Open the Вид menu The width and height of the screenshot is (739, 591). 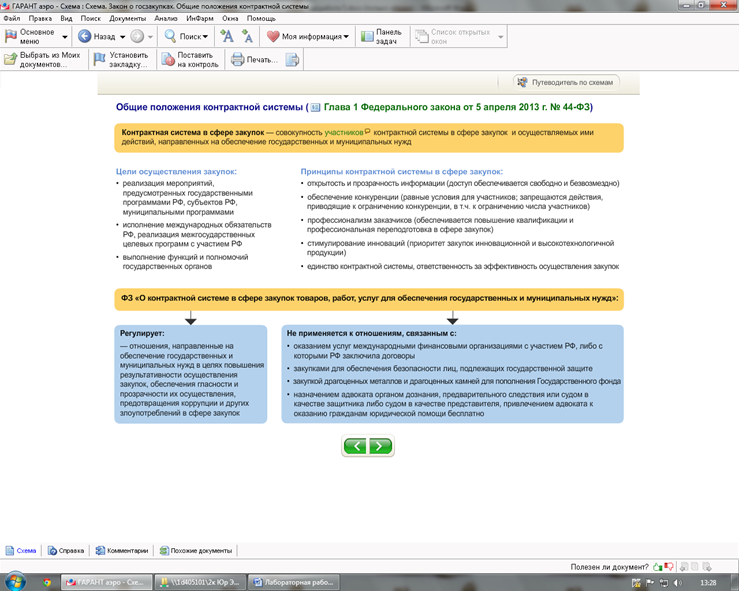click(x=66, y=18)
